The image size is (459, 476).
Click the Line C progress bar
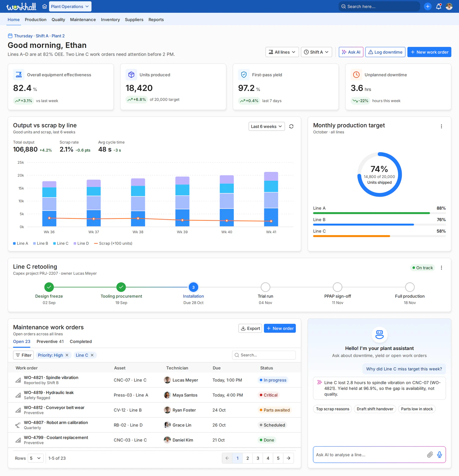tap(379, 236)
